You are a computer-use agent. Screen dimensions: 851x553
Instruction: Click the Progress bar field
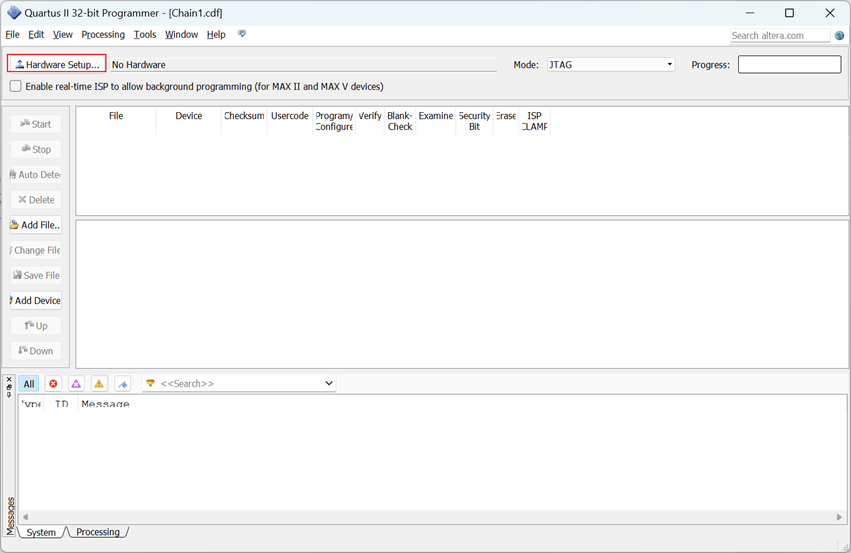point(789,65)
